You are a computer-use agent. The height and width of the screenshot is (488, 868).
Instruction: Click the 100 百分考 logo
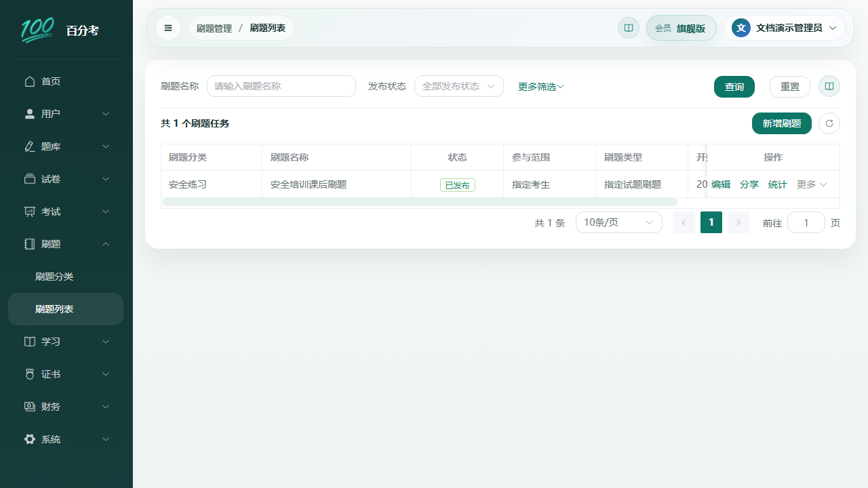pos(60,30)
